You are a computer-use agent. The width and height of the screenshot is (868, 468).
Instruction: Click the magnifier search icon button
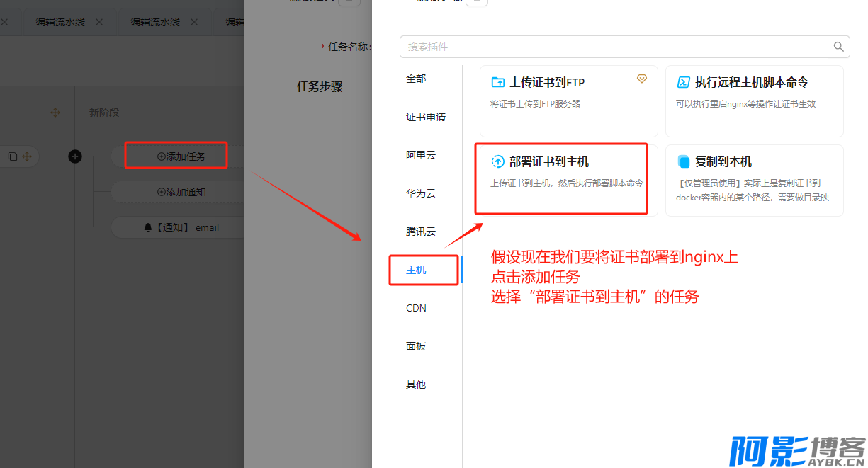coord(838,47)
